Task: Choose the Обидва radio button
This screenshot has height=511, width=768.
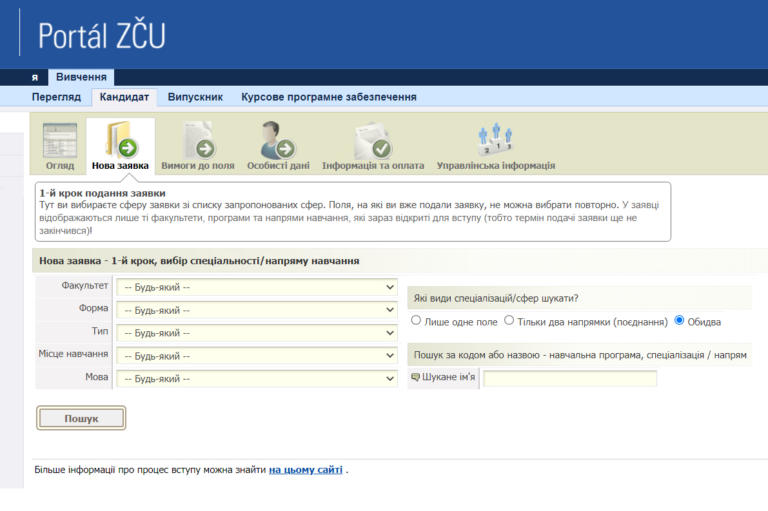Action: tap(680, 321)
